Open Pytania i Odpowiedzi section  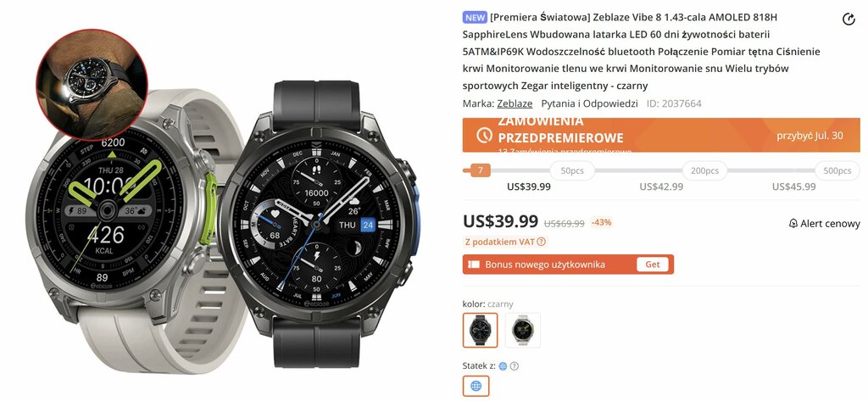point(589,103)
